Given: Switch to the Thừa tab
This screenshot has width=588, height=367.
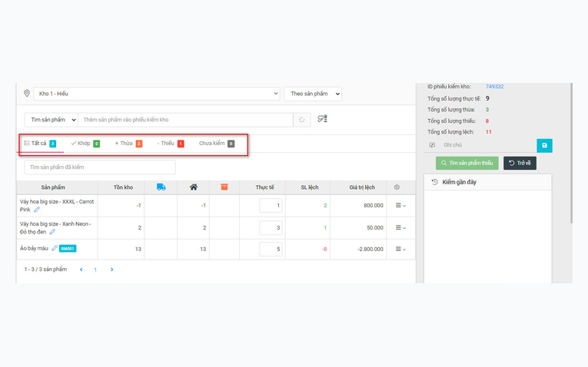Looking at the screenshot, I should [x=128, y=144].
